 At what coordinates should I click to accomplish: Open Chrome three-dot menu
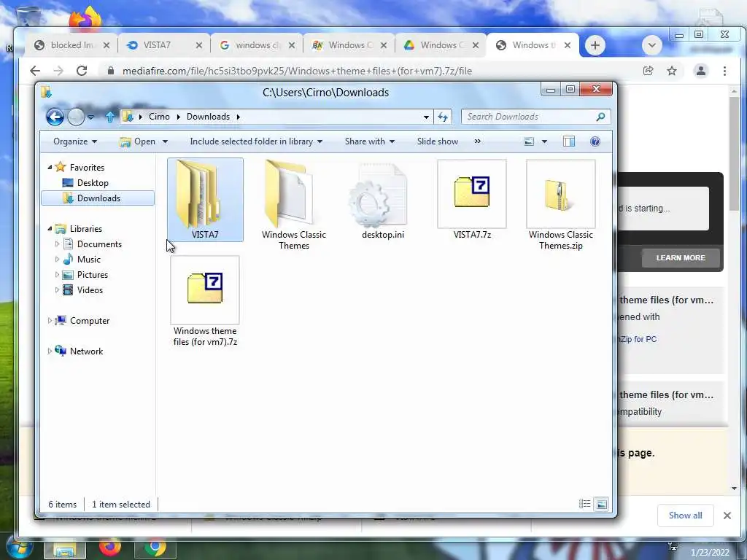724,71
